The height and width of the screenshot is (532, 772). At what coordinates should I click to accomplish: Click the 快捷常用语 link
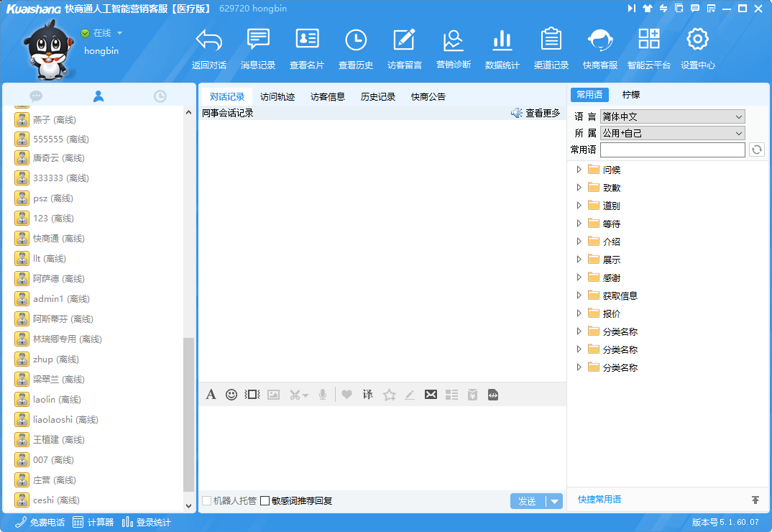pos(599,500)
